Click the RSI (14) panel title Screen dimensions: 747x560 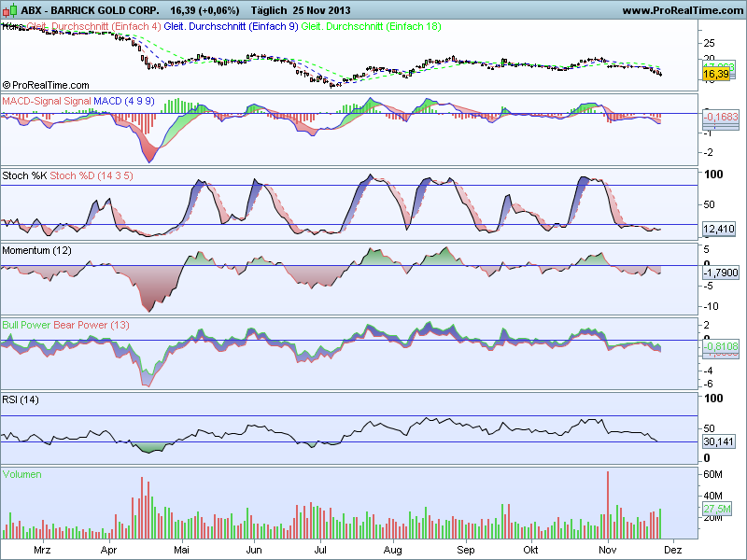(x=21, y=400)
